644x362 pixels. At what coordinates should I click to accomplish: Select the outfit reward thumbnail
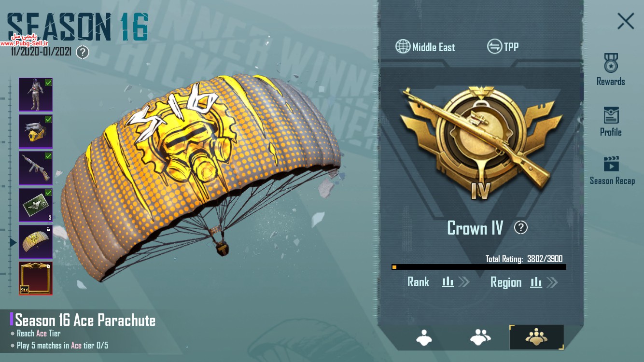click(36, 95)
